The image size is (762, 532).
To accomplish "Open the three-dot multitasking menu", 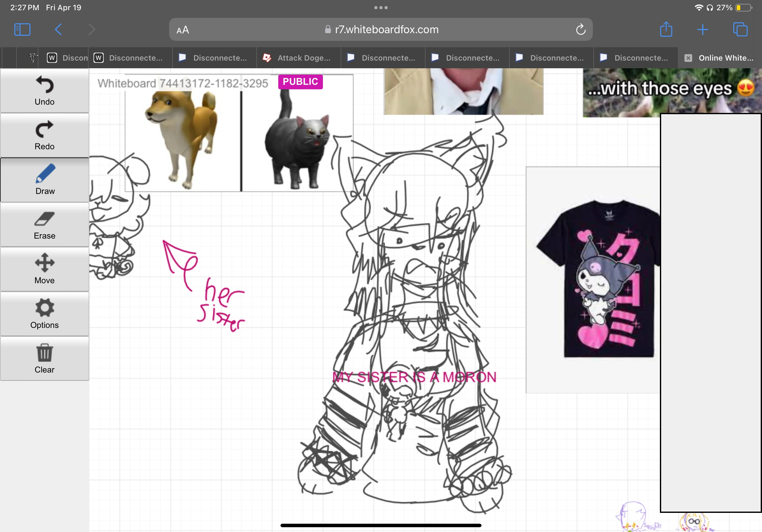I will pos(381,8).
